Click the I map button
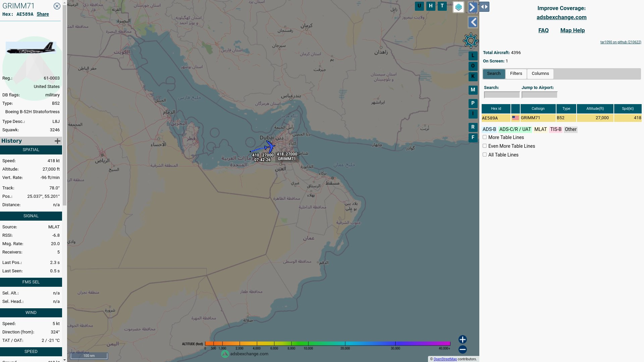The image size is (644, 362). (473, 114)
